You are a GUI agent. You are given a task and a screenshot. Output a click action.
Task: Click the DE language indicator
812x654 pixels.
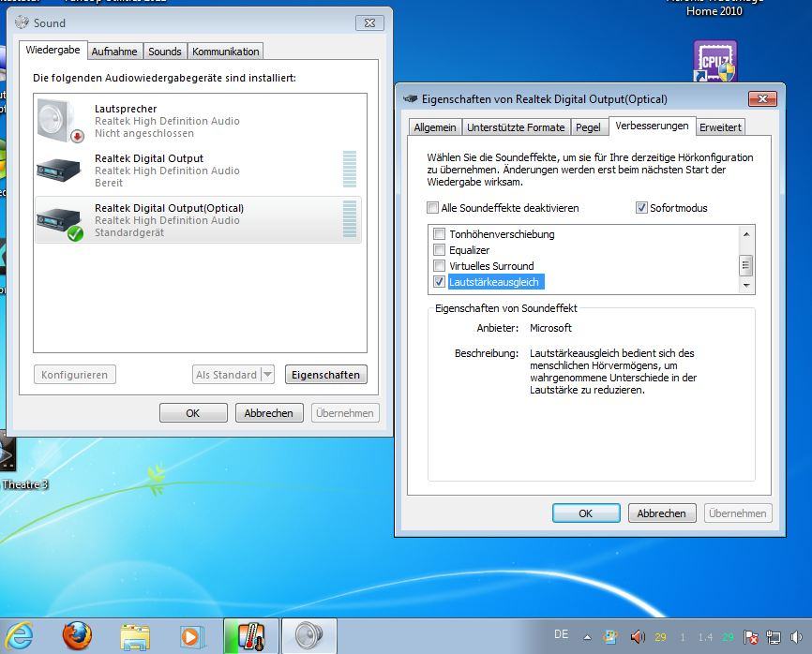[x=561, y=633]
